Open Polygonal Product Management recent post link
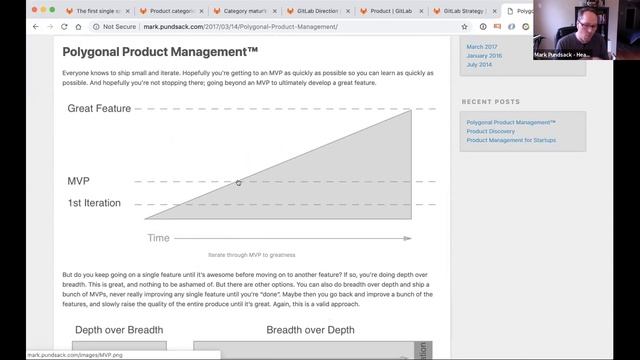Image resolution: width=640 pixels, height=360 pixels. pyautogui.click(x=511, y=122)
